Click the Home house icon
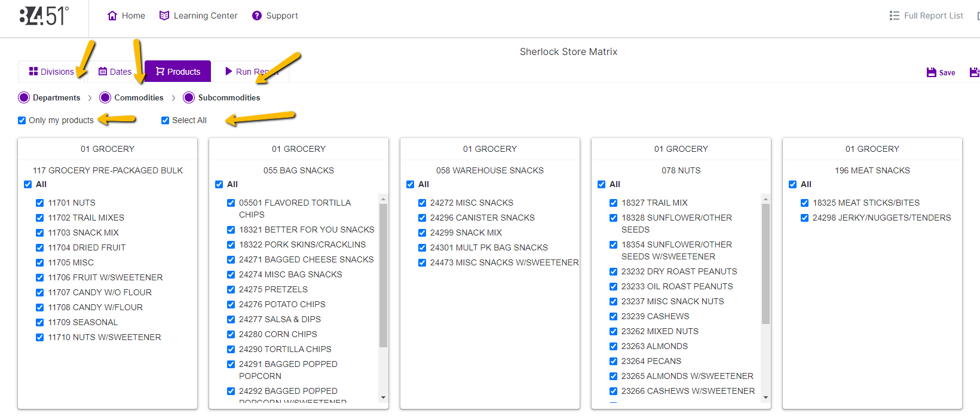The height and width of the screenshot is (419, 980). pos(112,16)
